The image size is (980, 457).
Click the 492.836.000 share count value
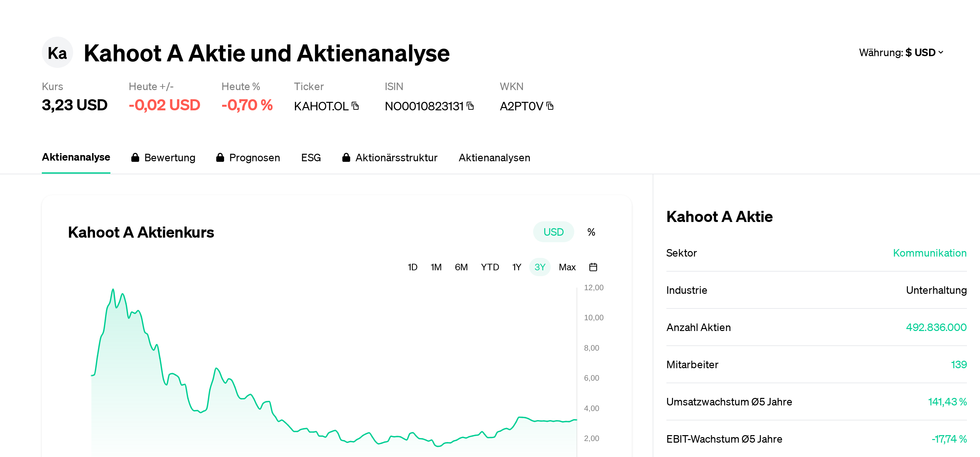tap(936, 327)
